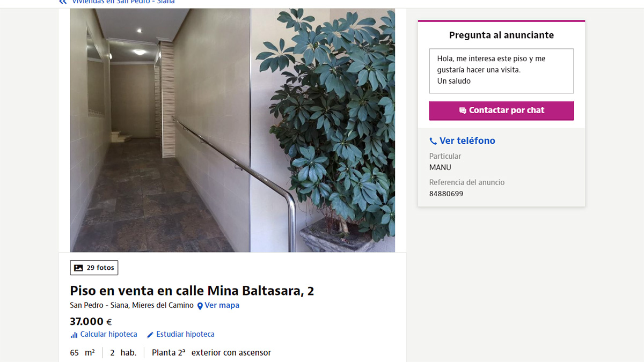Click the listing title Piso en venta en calle Mina Baltasara
Viewport: 644px width, 362px height.
[x=192, y=291]
